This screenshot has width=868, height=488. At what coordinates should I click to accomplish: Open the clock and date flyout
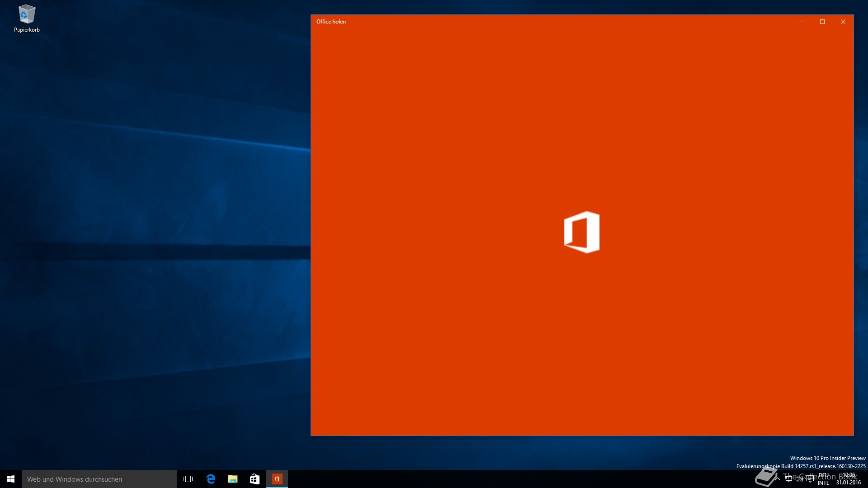849,479
